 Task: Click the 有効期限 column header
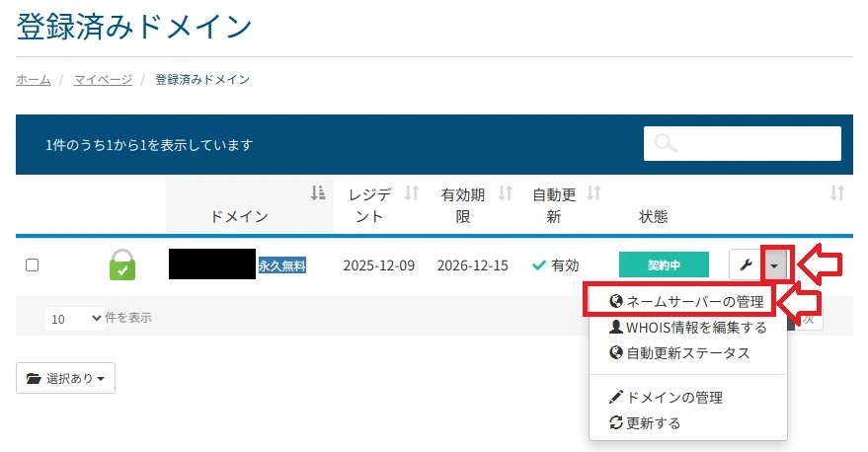(463, 205)
